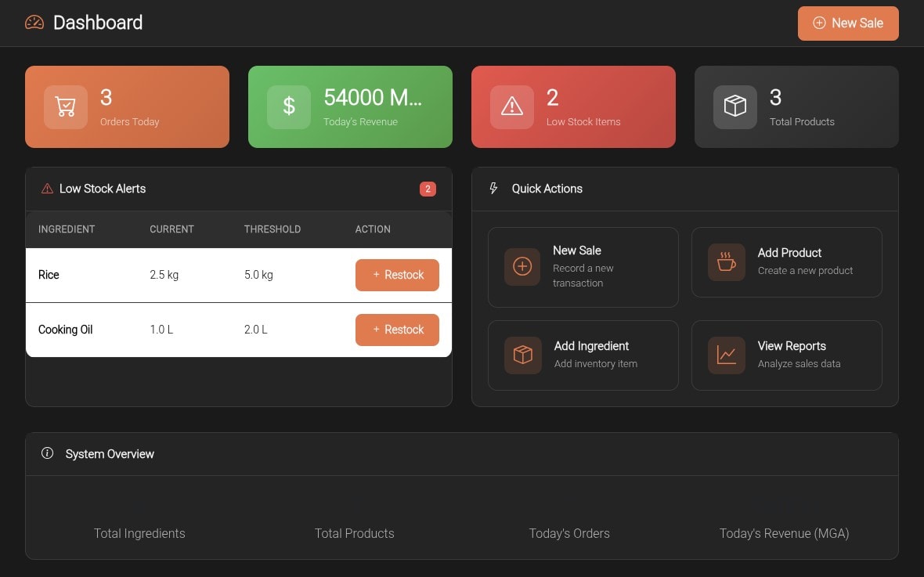
Task: Click the lightning bolt icon beside Quick Actions
Action: (494, 189)
